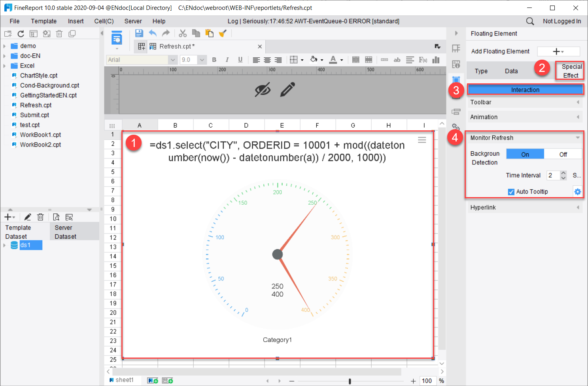Click the Interaction button

coord(525,90)
